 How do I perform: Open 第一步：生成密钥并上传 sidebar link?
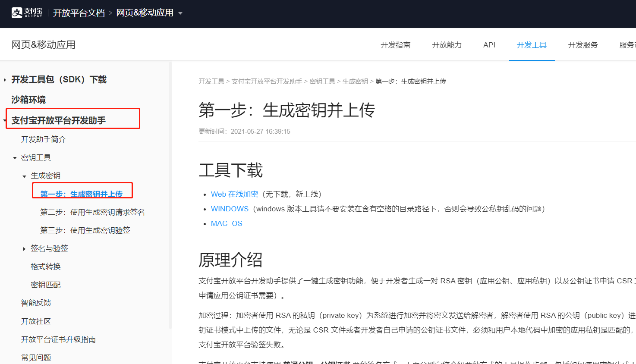(82, 194)
